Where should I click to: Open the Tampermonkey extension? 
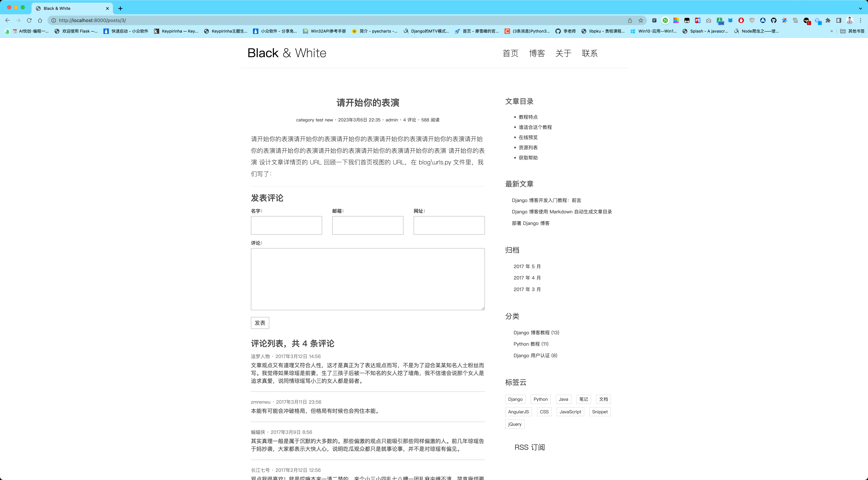(687, 21)
